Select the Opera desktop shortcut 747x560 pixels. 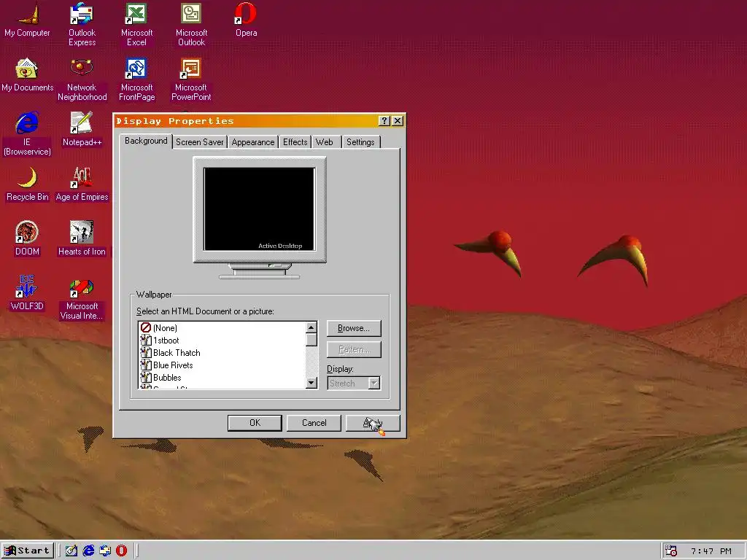pos(247,20)
